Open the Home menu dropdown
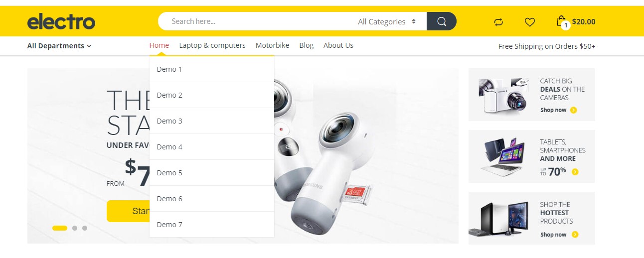Screen dimensions: 644x258 tap(159, 45)
